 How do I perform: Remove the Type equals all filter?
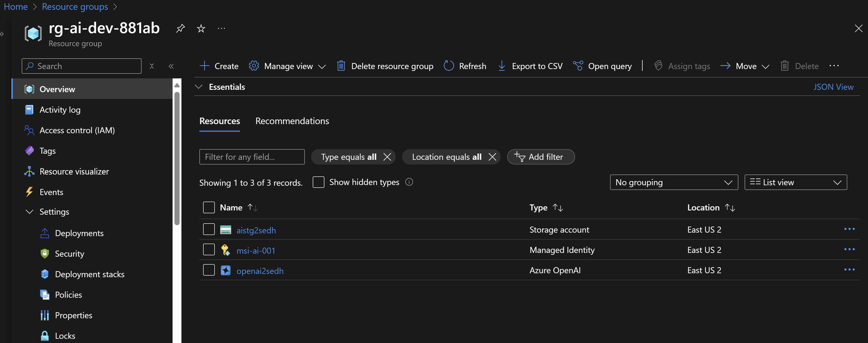coord(387,157)
